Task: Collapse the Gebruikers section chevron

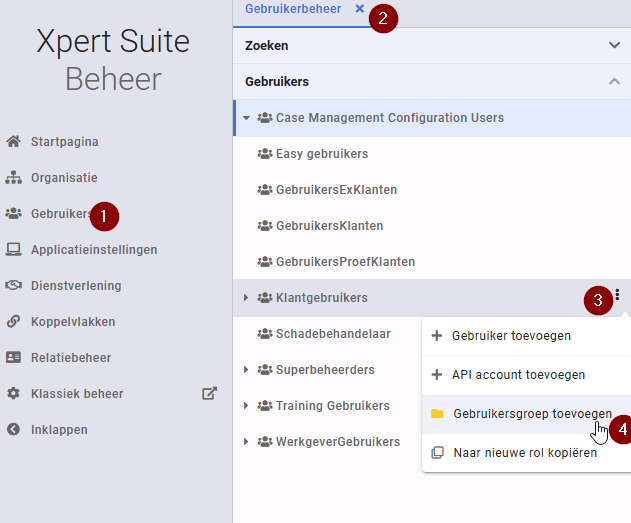Action: pos(614,81)
